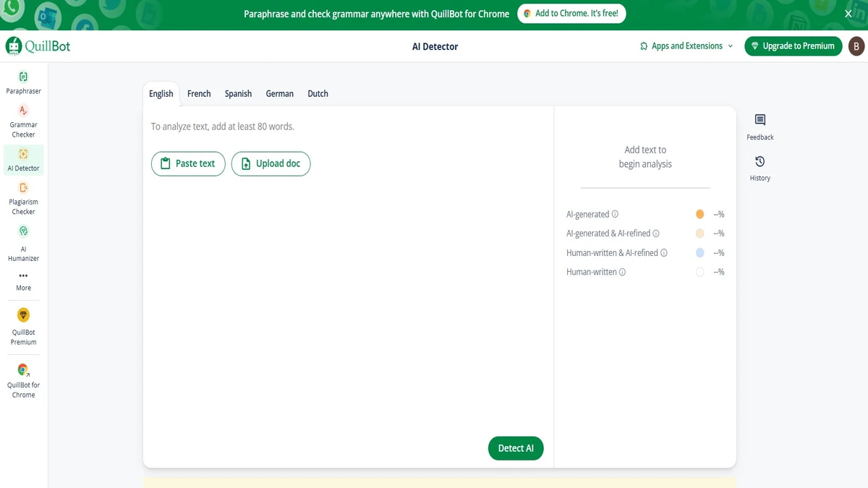868x488 pixels.
Task: Open the Plagiarism Checker
Action: tap(23, 197)
